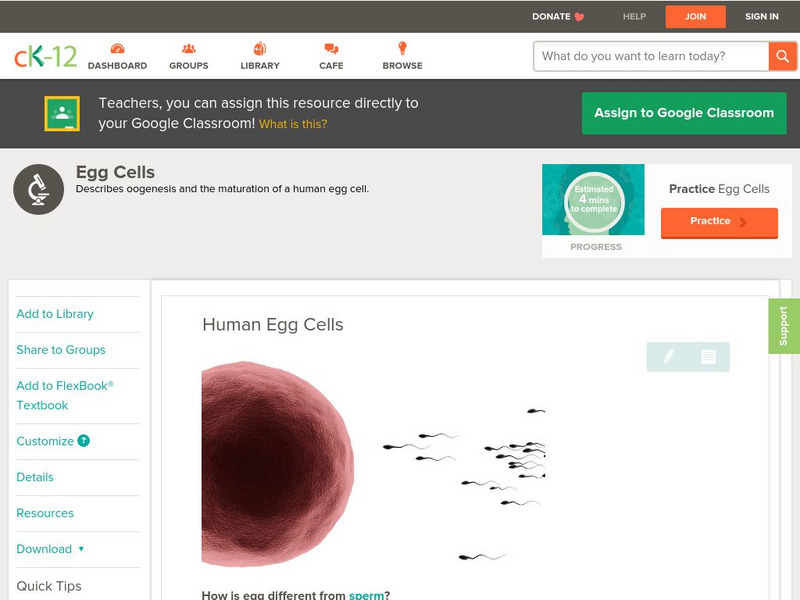Open the Cafe chat icon
Image resolution: width=800 pixels, height=600 pixels.
pos(331,49)
